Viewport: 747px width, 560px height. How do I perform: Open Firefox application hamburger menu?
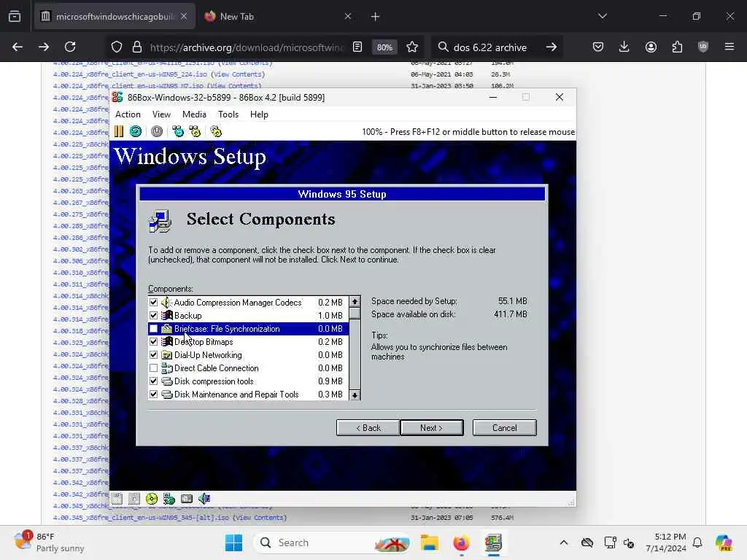point(729,47)
